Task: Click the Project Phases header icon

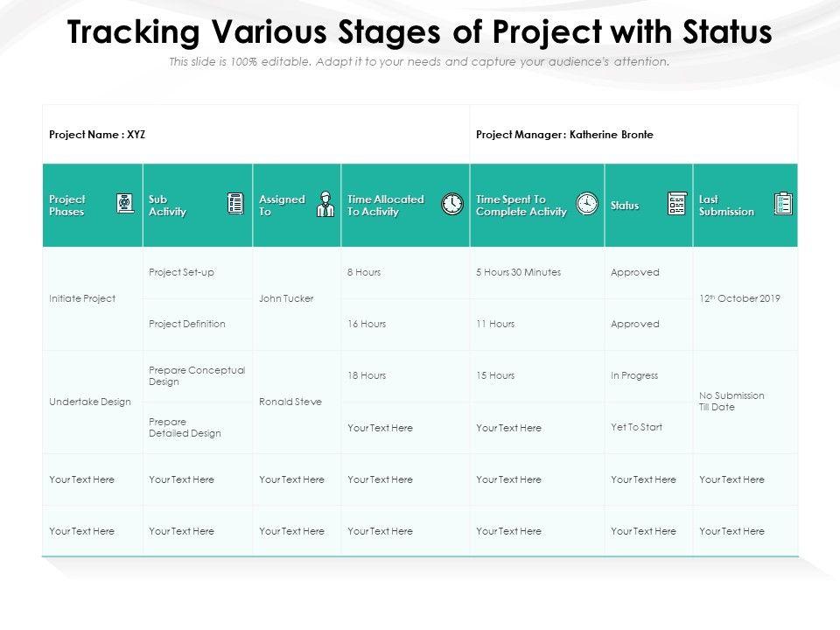Action: click(x=125, y=204)
